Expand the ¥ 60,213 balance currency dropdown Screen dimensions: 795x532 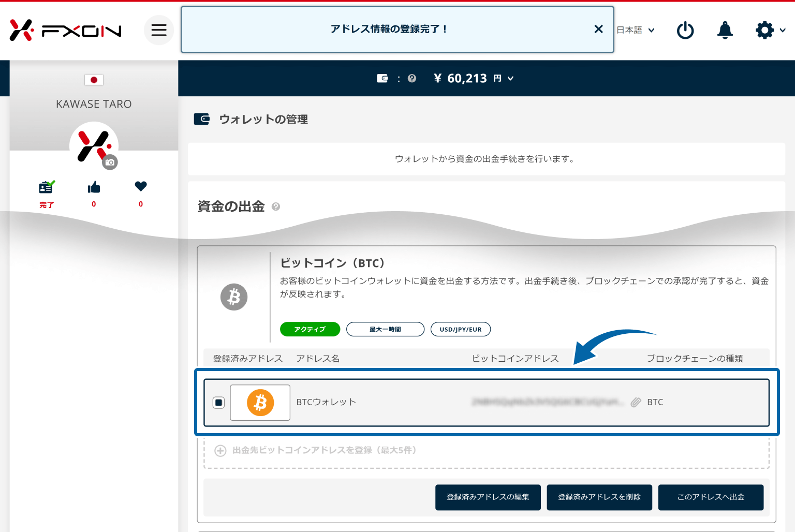[511, 79]
